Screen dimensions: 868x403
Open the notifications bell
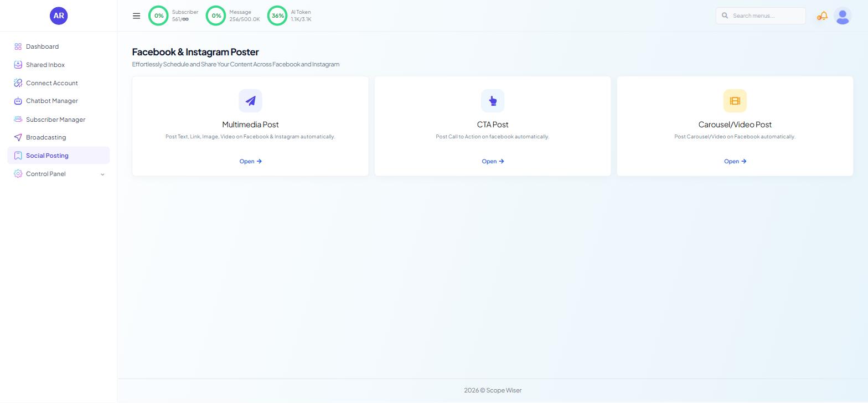point(823,16)
